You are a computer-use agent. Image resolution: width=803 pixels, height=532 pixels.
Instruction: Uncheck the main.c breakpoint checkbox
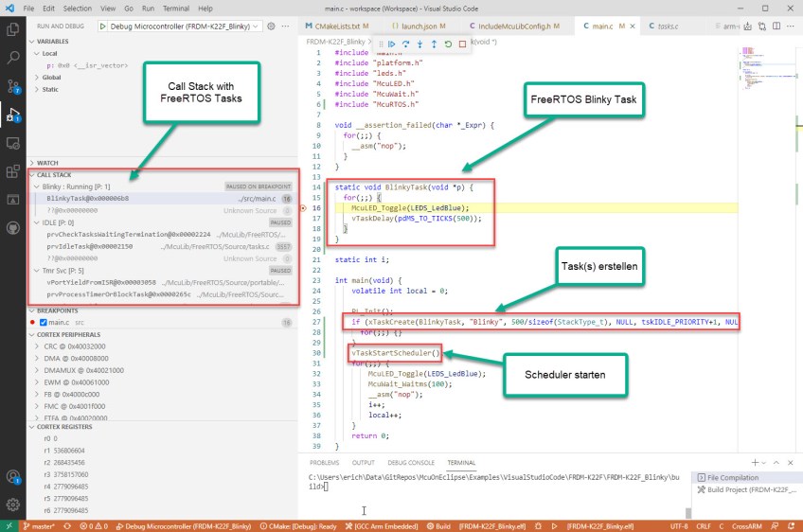[43, 323]
